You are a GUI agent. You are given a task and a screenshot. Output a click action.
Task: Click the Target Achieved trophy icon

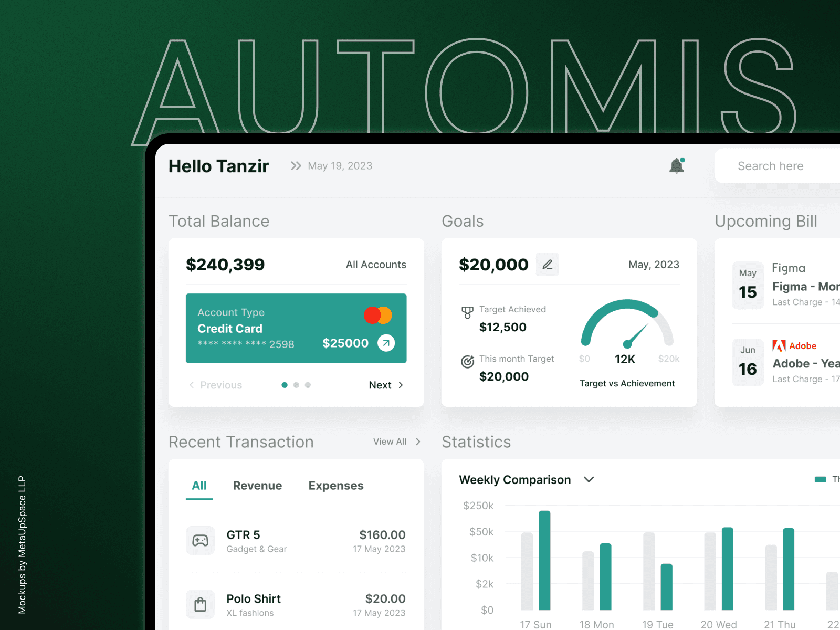click(x=467, y=313)
